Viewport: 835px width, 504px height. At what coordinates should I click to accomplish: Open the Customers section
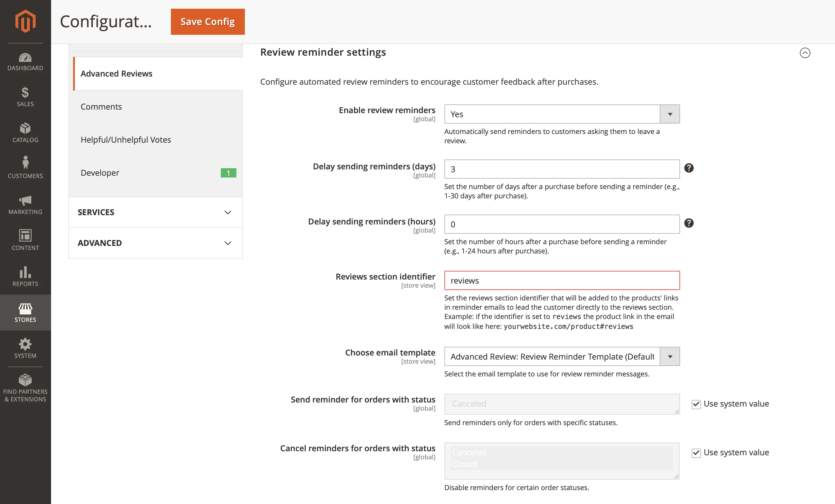pyautogui.click(x=26, y=168)
